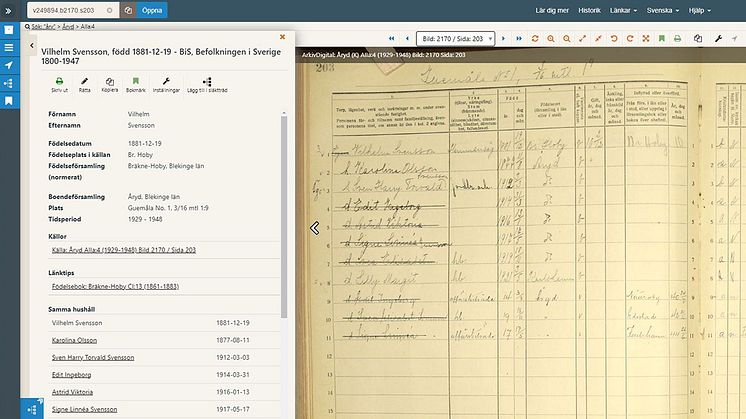Rotate image counterclockwise in viewer toolbar
The height and width of the screenshot is (419, 746).
pyautogui.click(x=614, y=39)
